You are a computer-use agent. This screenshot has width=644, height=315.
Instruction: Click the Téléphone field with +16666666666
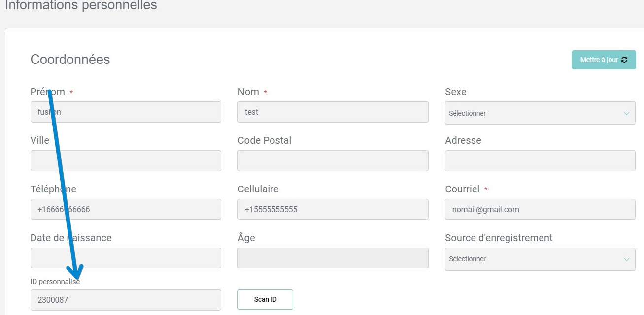pyautogui.click(x=126, y=209)
